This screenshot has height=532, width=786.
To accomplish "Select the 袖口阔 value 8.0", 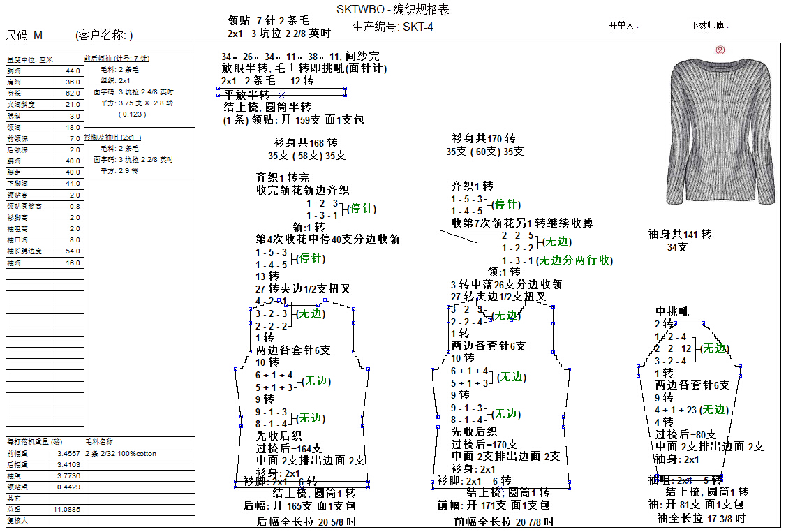I will click(75, 239).
